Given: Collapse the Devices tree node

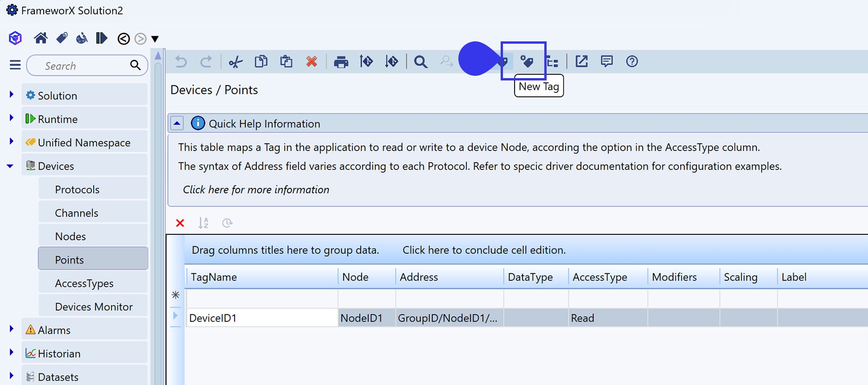Looking at the screenshot, I should (10, 166).
